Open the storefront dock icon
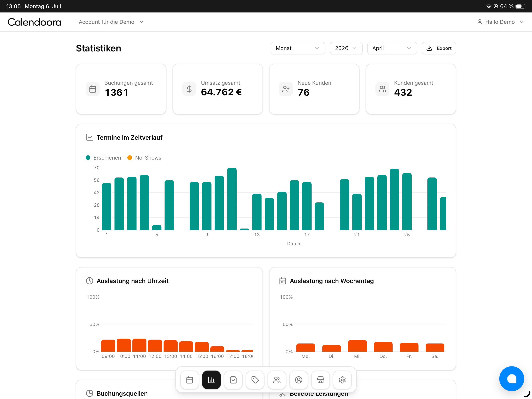Screen dimensions: 532x399 320,380
